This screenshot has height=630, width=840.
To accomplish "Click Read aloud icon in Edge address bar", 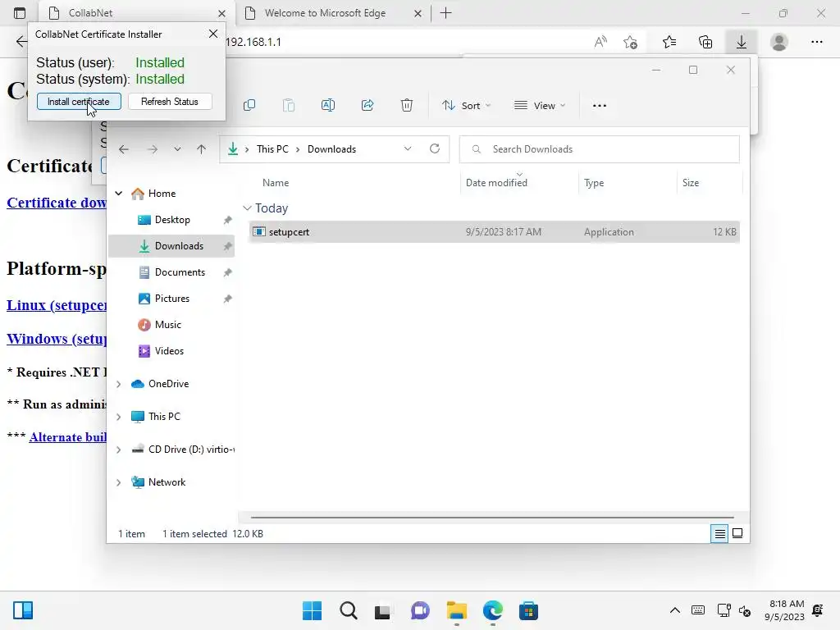I will (x=600, y=42).
